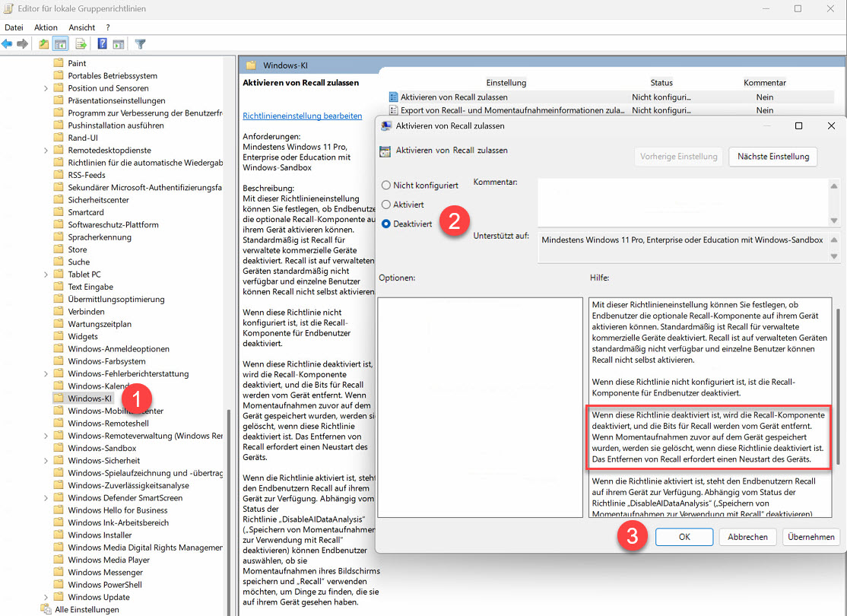Select 'Portables Betriebssystem' in the tree

tap(113, 75)
